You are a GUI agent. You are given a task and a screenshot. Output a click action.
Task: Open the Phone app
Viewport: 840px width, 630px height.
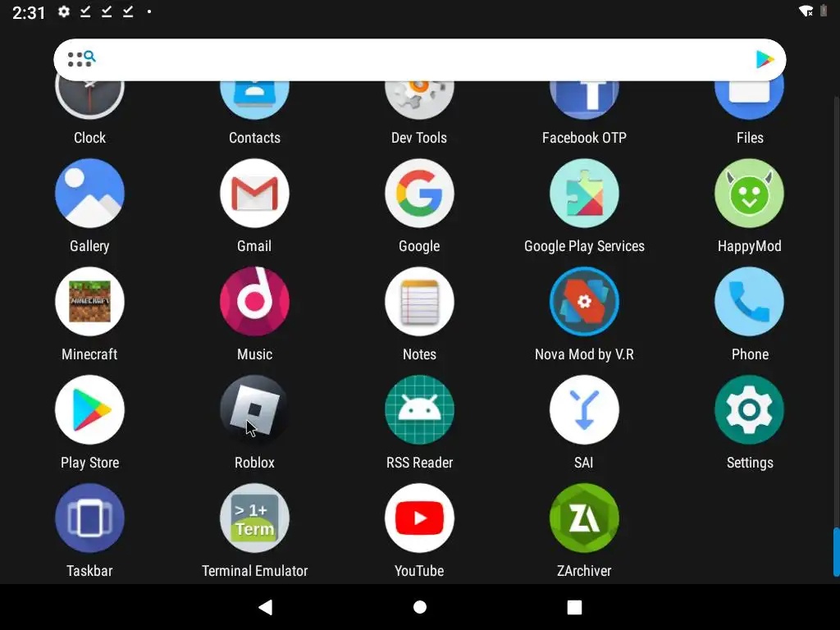750,302
